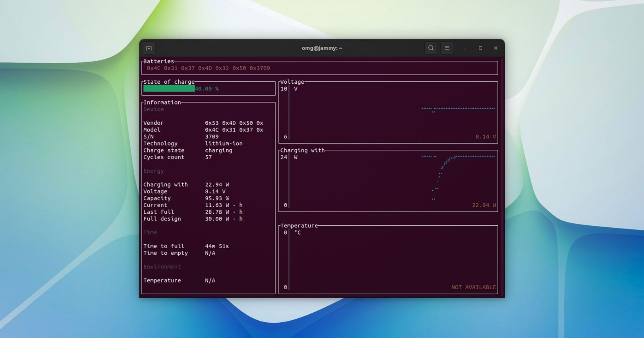
Task: Select the battery tab ending in 0x3709
Action: pyautogui.click(x=208, y=68)
